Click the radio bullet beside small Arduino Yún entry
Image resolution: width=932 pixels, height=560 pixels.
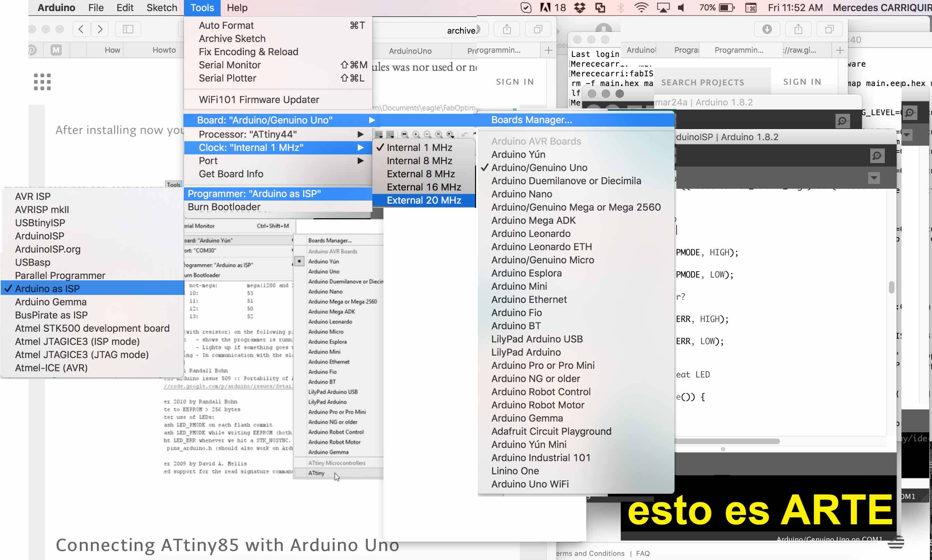[299, 261]
